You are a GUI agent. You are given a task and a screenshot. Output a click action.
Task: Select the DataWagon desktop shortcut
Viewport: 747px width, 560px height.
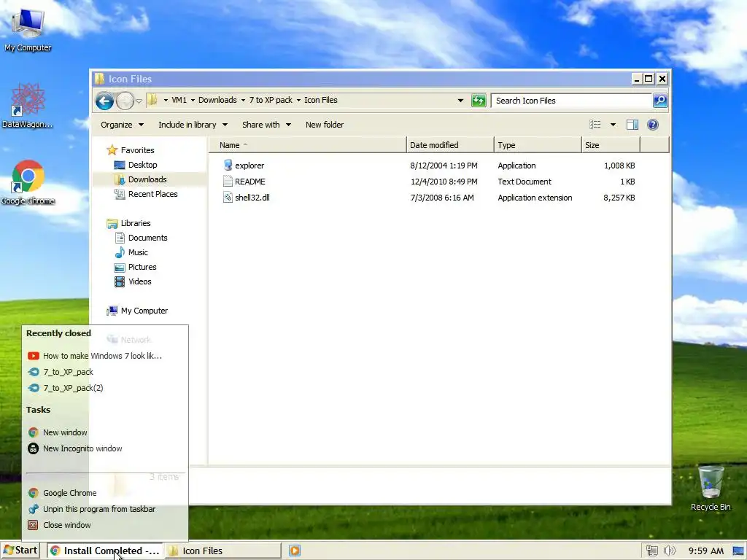click(28, 106)
